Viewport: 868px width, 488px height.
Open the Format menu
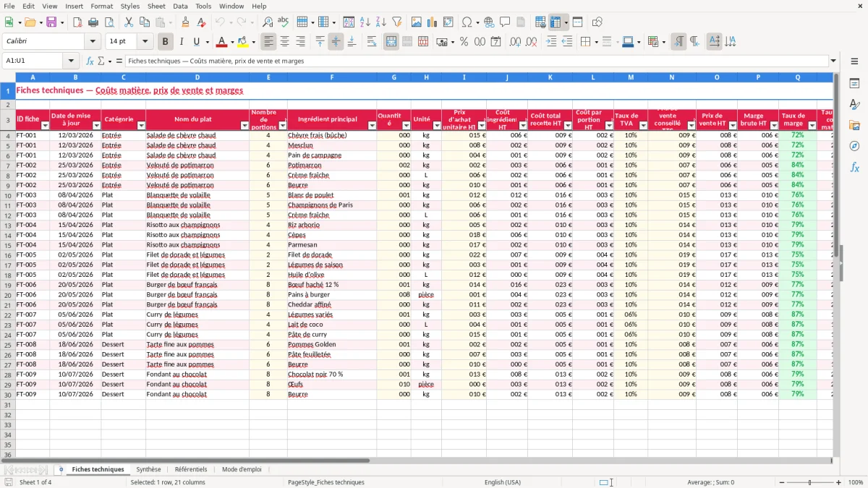101,6
